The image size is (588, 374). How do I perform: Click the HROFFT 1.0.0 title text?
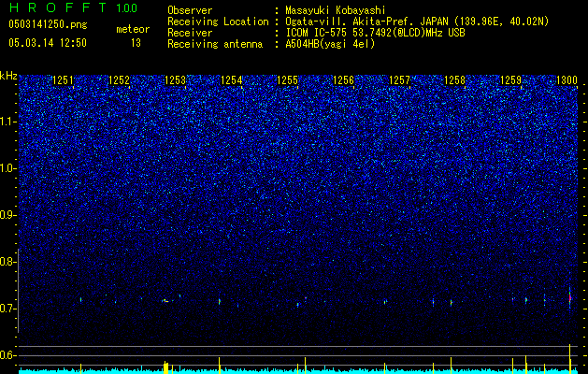(73, 7)
